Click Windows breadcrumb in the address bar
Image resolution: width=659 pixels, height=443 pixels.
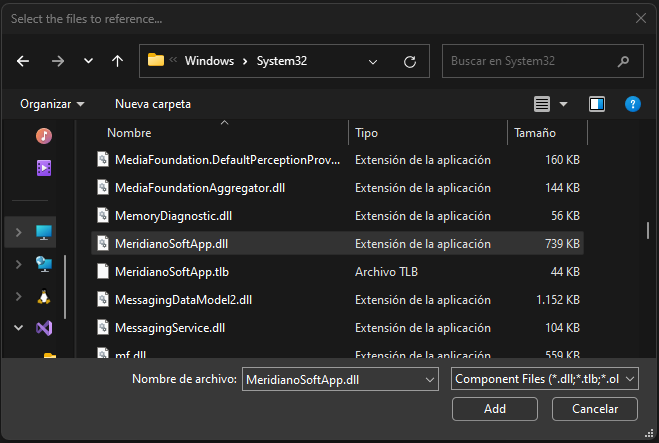[209, 61]
